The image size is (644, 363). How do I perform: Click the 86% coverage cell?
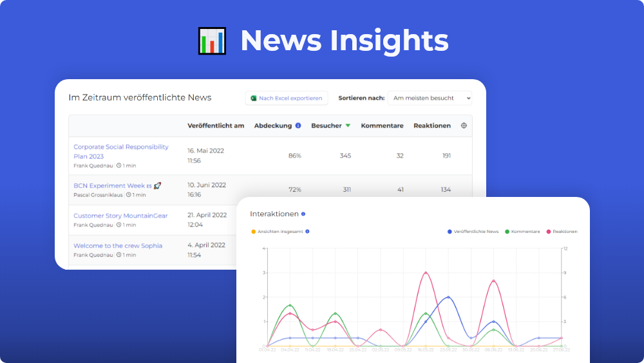[x=294, y=156]
